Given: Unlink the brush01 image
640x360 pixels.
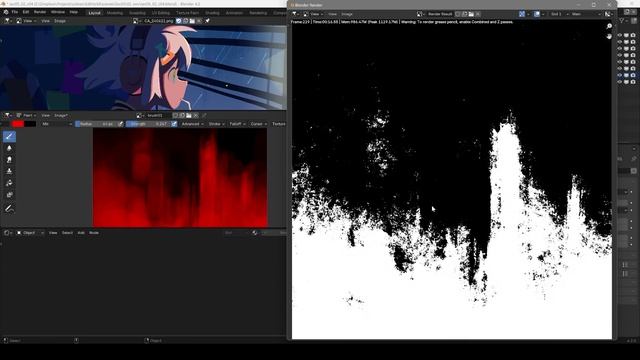Looking at the screenshot, I should pyautogui.click(x=196, y=116).
